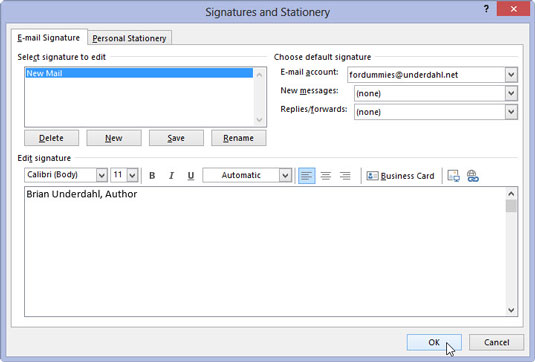Insert a picture into the signature
Image resolution: width=535 pixels, height=362 pixels.
pos(453,176)
